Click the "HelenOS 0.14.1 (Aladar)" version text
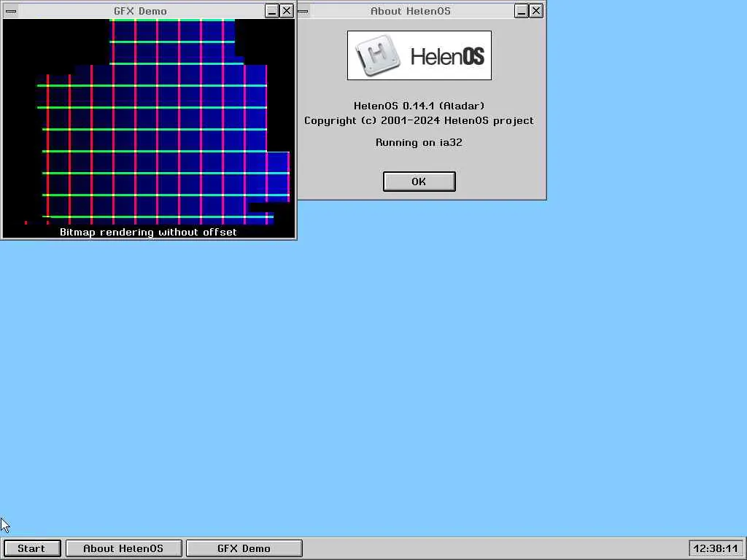Image resolution: width=747 pixels, height=560 pixels. 419,106
